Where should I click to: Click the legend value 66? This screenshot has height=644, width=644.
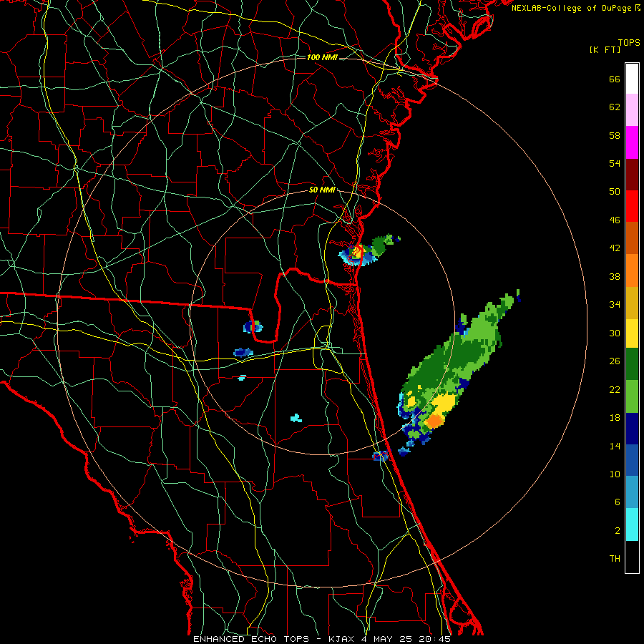615,79
